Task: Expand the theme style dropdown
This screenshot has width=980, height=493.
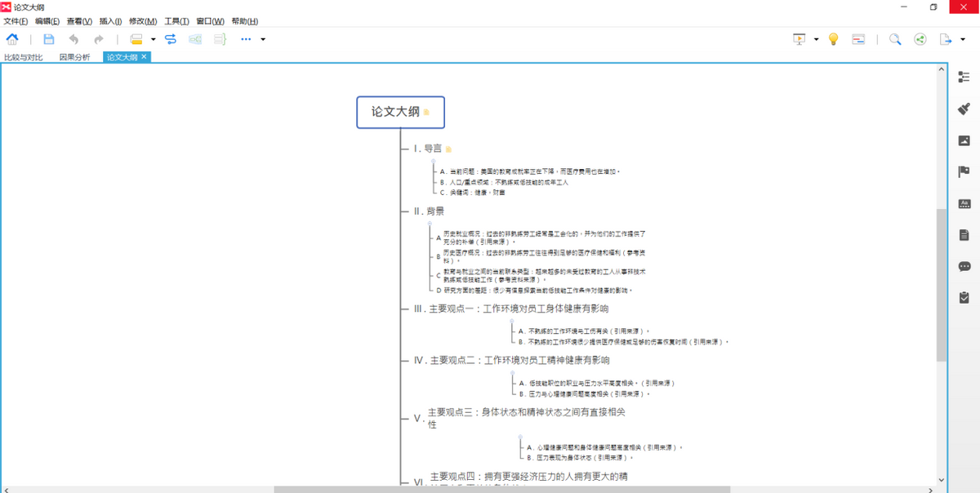Action: [153, 38]
